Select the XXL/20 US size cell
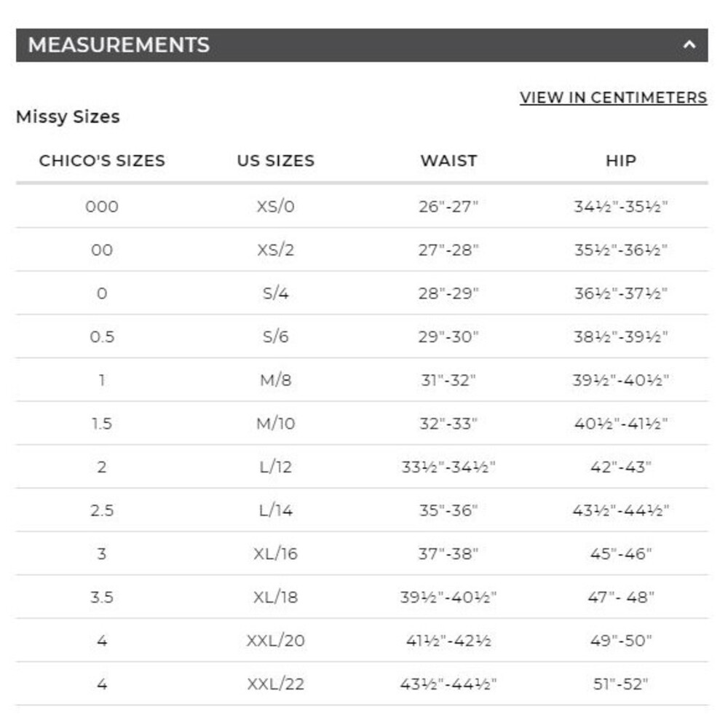This screenshot has width=728, height=728. pyautogui.click(x=276, y=640)
